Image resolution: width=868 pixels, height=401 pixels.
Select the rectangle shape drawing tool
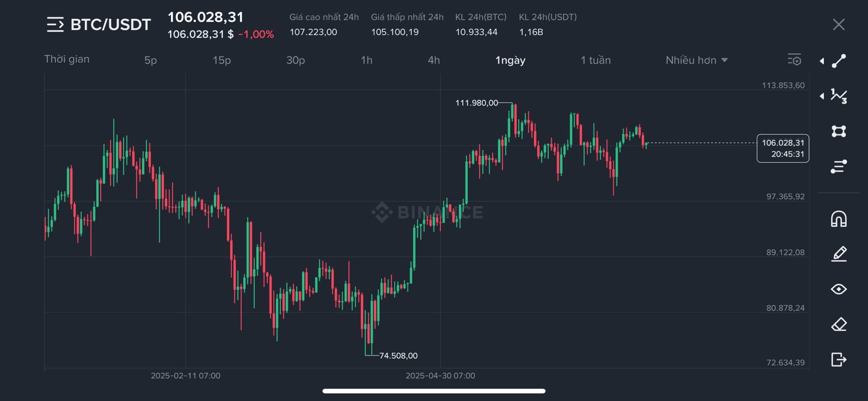(839, 131)
